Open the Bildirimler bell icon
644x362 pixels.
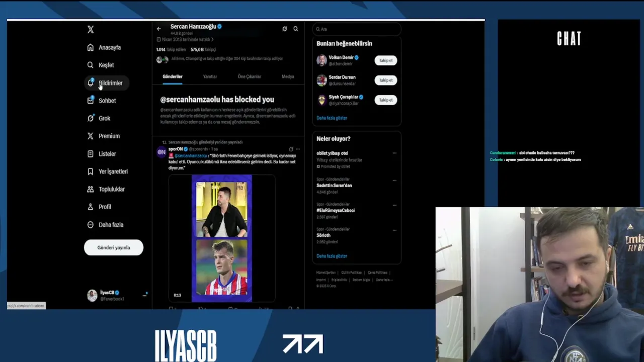(91, 83)
